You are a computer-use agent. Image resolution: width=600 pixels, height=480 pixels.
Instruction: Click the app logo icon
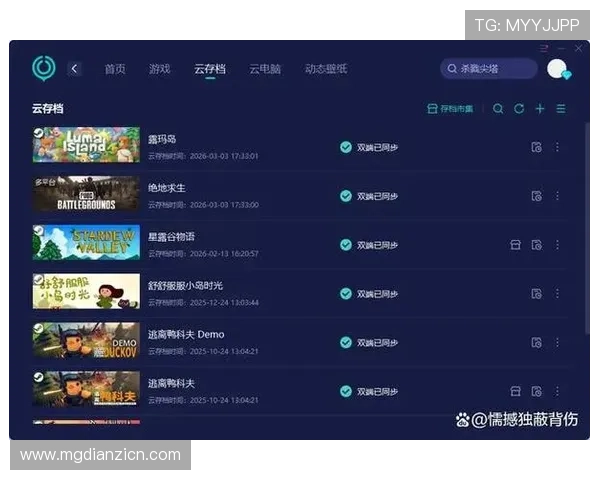point(44,68)
